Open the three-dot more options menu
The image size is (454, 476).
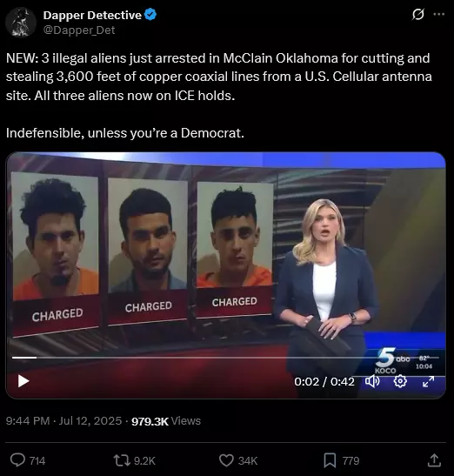click(x=439, y=14)
